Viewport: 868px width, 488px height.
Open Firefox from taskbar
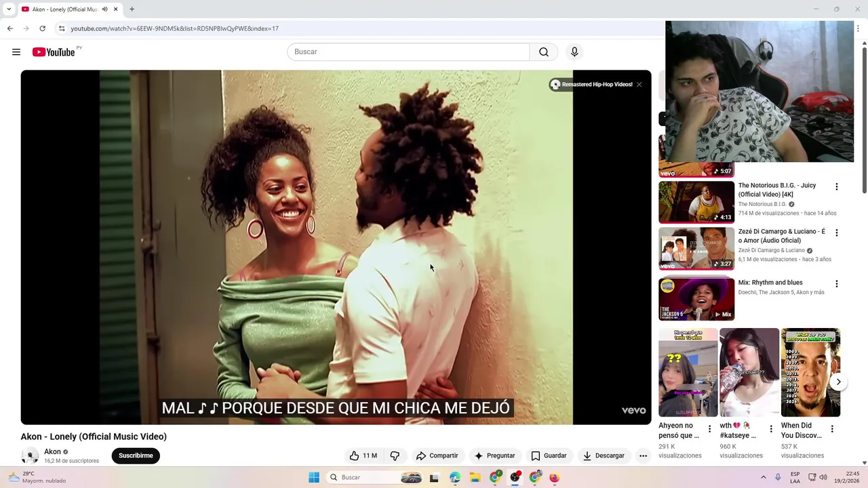[554, 477]
